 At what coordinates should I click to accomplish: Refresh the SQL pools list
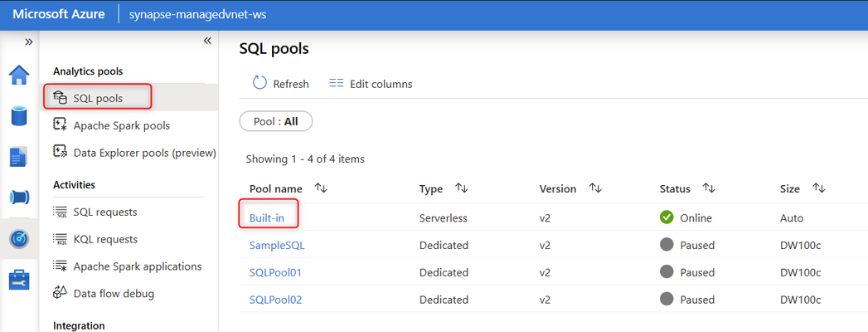click(x=281, y=84)
